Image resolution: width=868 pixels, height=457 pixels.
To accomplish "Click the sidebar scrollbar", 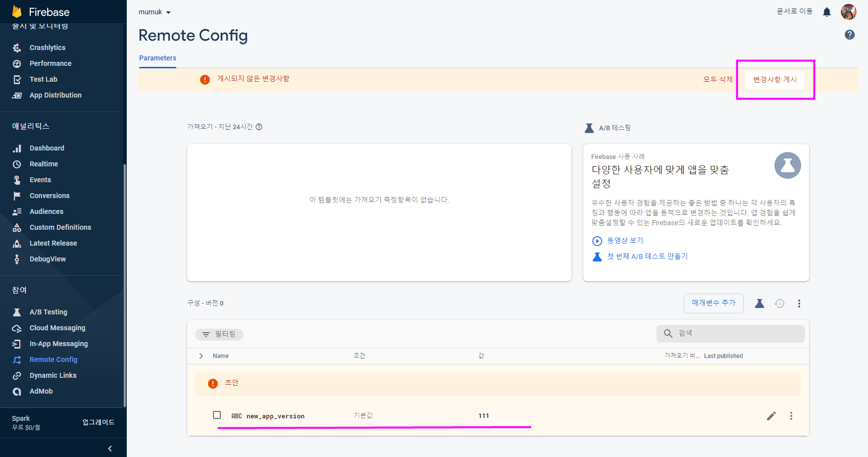I will point(125,286).
